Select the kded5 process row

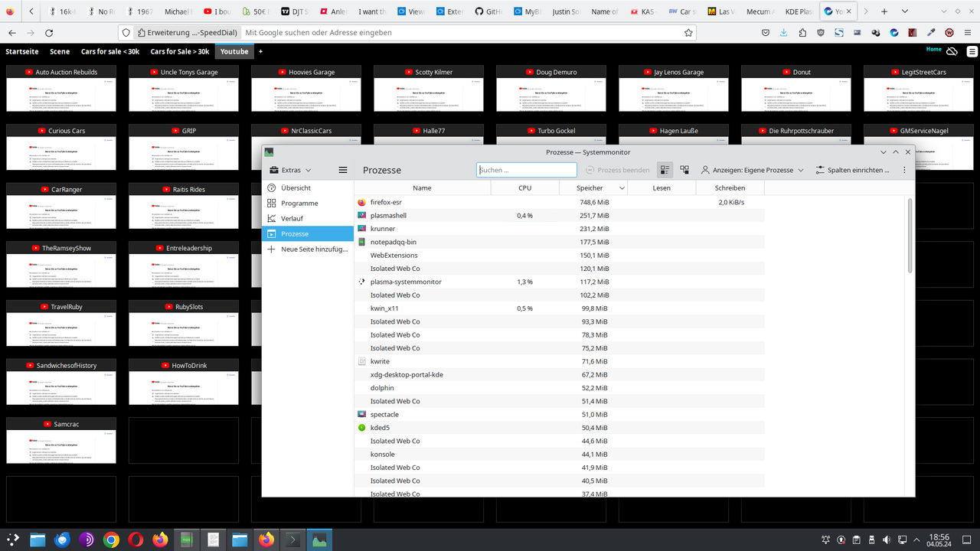click(x=560, y=428)
